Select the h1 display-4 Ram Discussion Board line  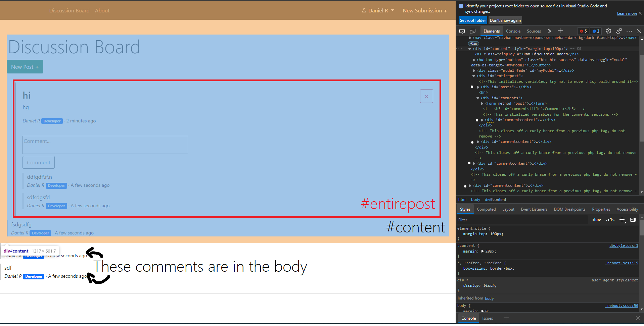pos(527,54)
